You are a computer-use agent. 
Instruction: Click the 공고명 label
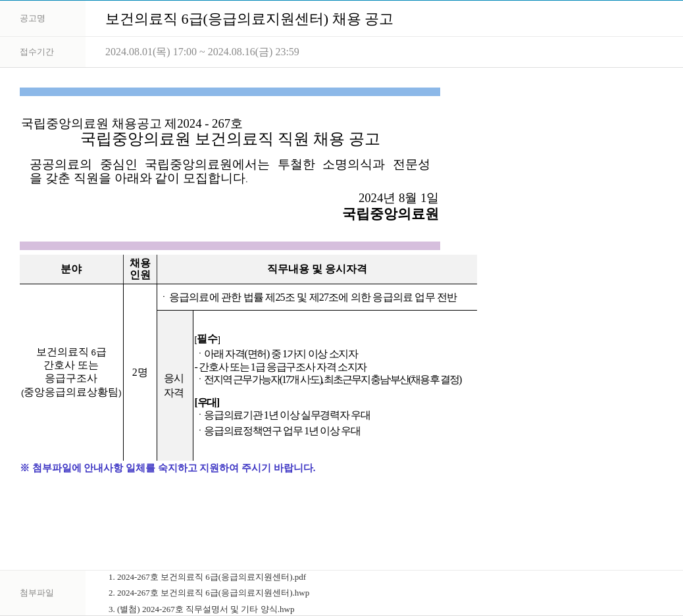pyautogui.click(x=32, y=18)
